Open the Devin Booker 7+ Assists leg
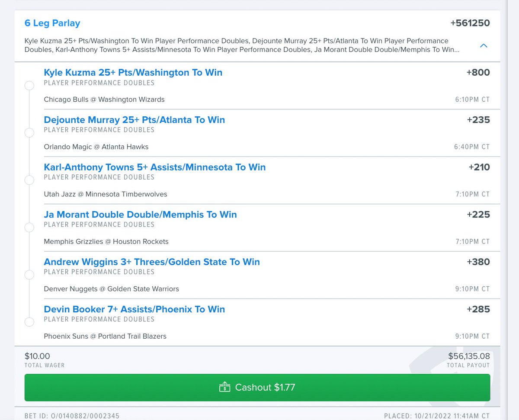519x420 pixels. (134, 309)
